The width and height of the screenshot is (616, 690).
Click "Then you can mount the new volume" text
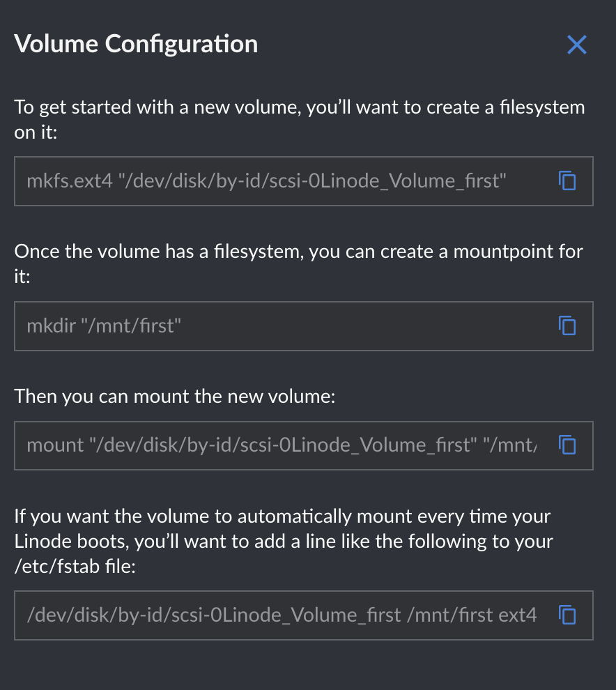pyautogui.click(x=175, y=396)
